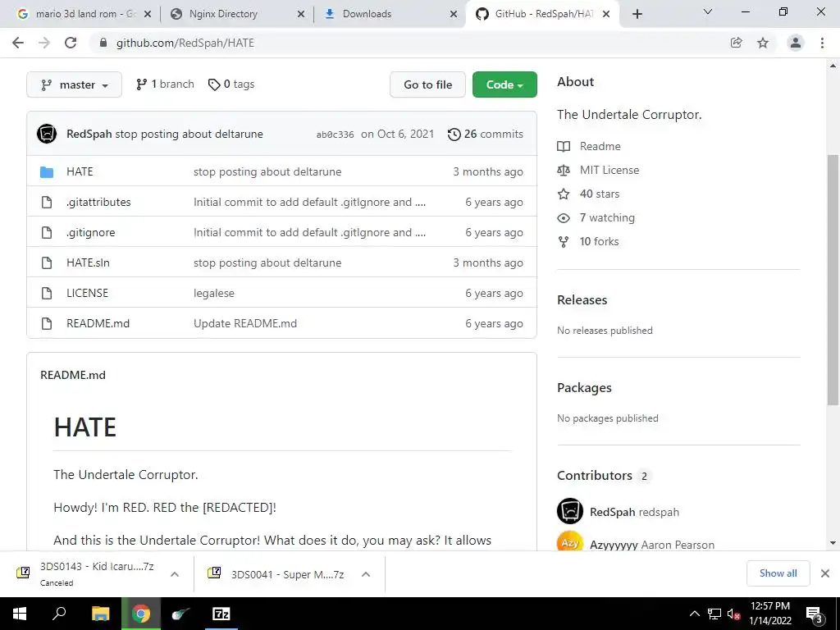840x630 pixels.
Task: Open Windows taskbar search
Action: pos(59,614)
